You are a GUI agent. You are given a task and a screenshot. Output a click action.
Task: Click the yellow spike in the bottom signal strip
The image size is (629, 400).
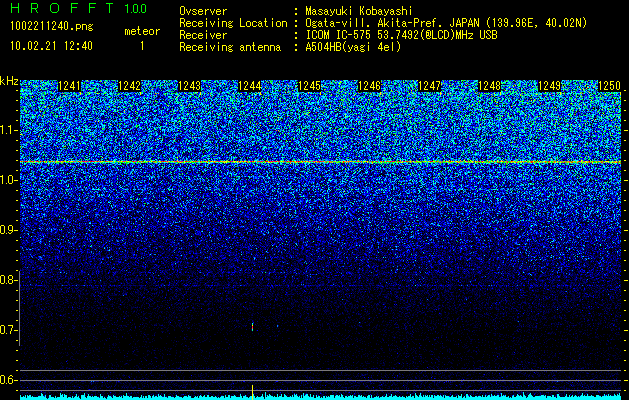coord(252,392)
